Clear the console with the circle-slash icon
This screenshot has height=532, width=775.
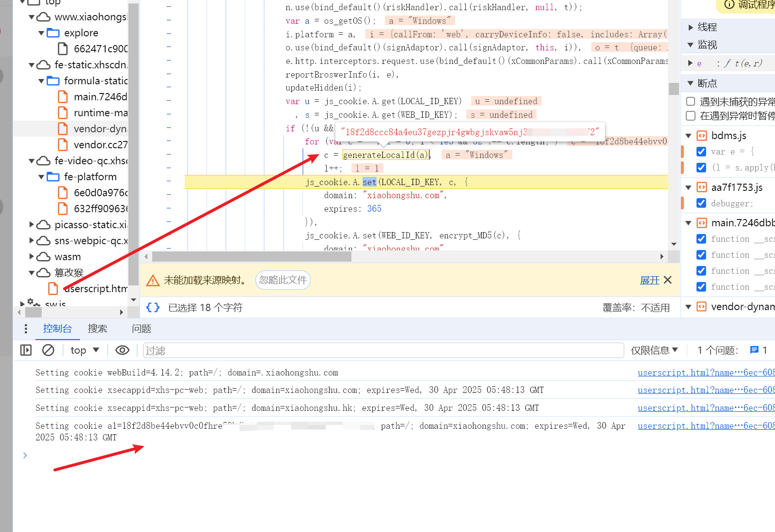coord(48,350)
